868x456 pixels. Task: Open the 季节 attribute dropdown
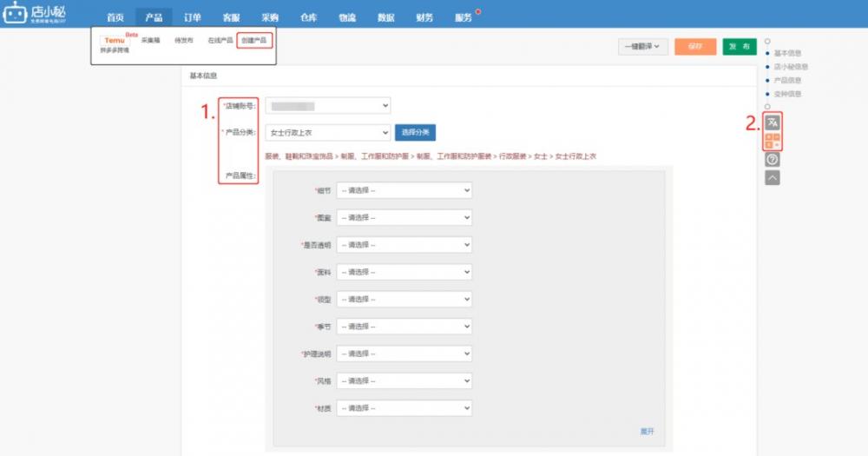404,327
